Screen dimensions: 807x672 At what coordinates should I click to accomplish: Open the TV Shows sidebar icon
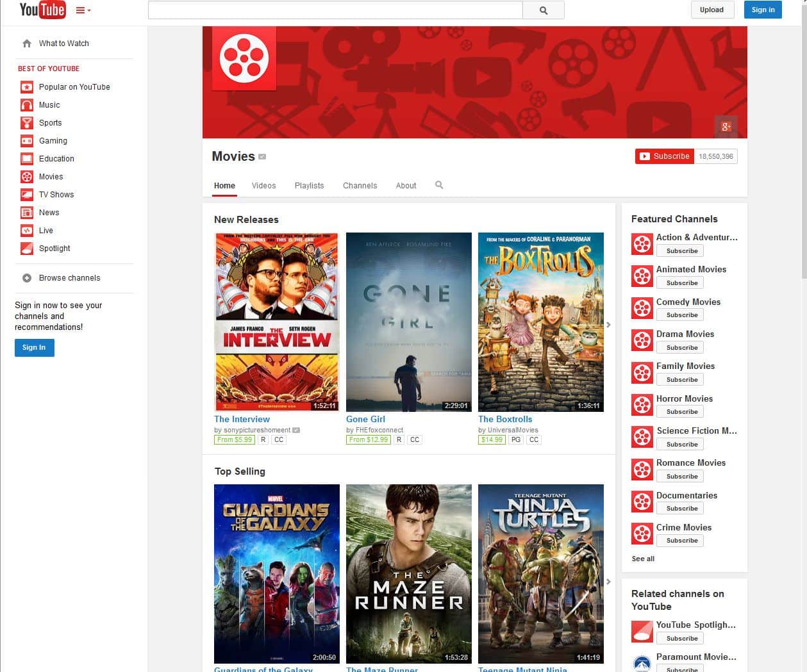[27, 195]
